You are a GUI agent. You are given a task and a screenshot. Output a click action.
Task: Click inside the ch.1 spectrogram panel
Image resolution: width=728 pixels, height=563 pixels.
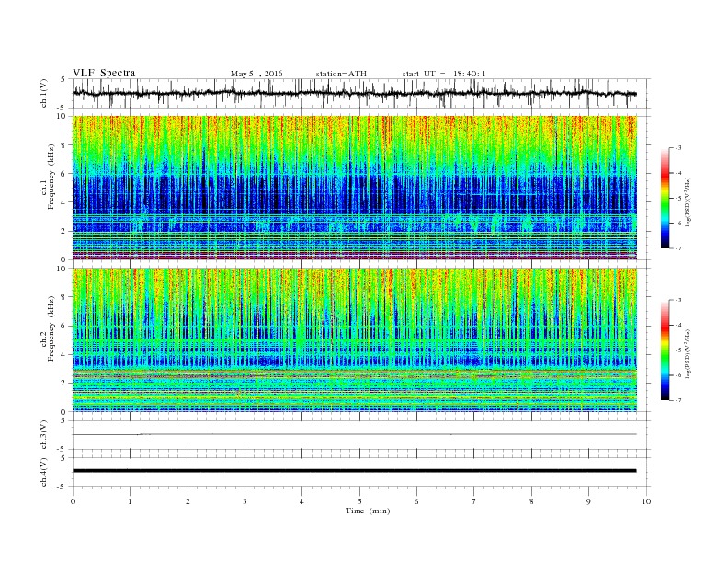(354, 188)
